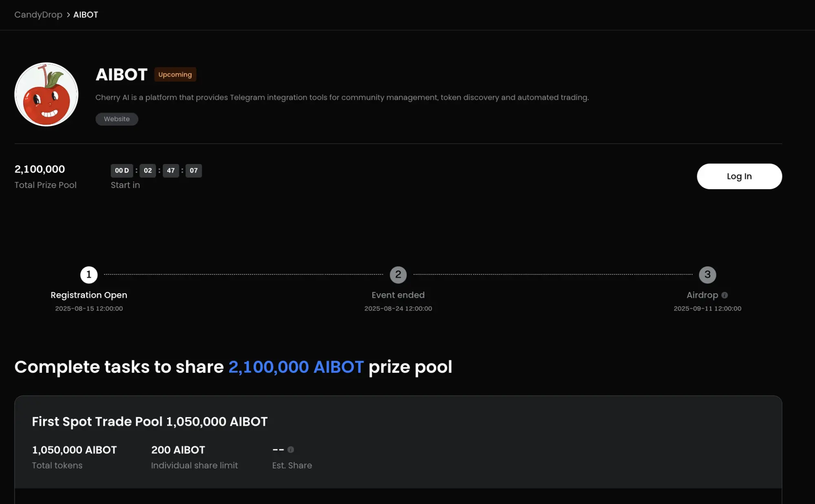Viewport: 815px width, 504px height.
Task: Click the countdown seconds box 07
Action: click(194, 170)
